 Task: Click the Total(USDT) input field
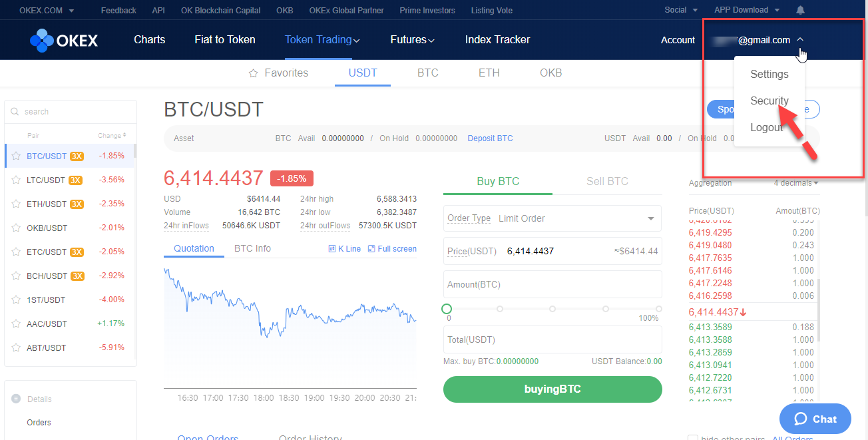pyautogui.click(x=552, y=339)
